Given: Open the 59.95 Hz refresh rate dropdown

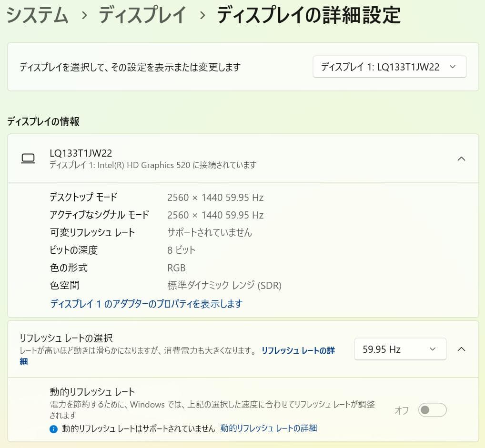Looking at the screenshot, I should coord(400,349).
